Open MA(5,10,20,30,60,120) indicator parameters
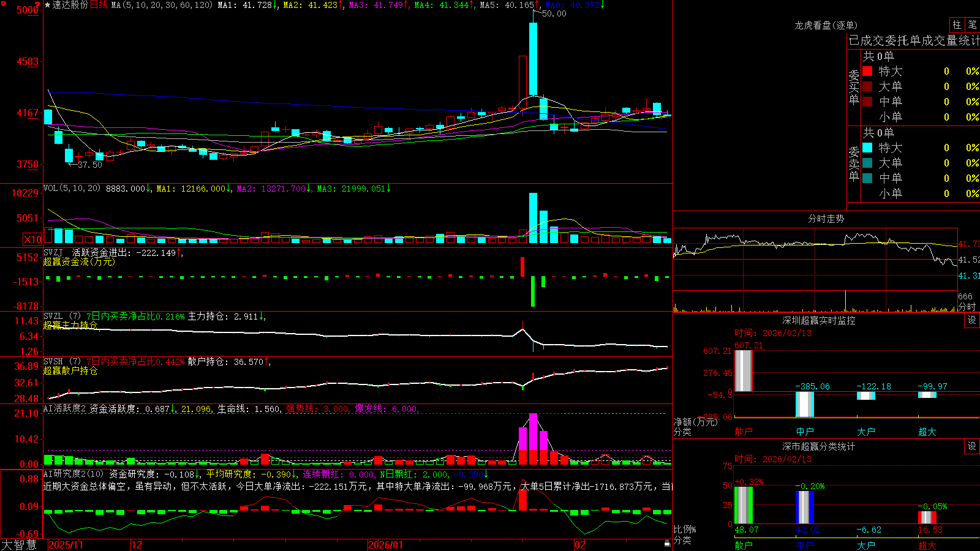This screenshot has height=551, width=980. coord(162,5)
